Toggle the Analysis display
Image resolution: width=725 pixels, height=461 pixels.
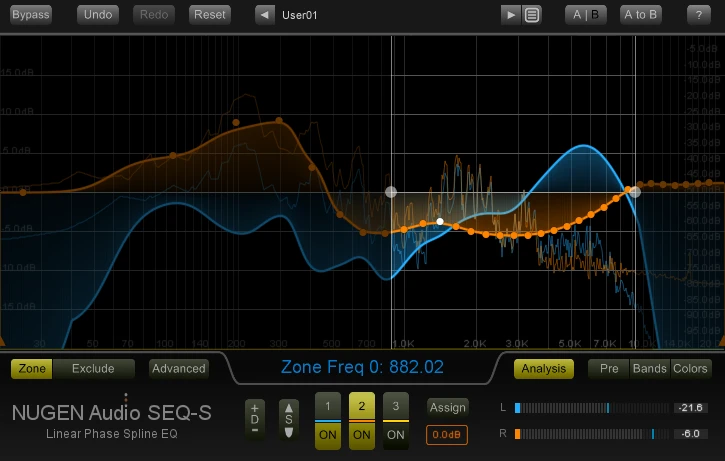(x=544, y=368)
